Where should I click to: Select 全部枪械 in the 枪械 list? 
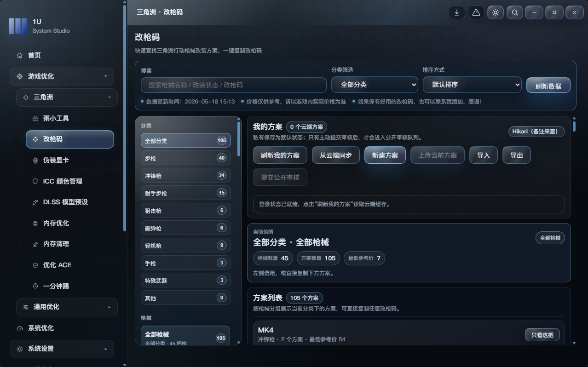coord(185,336)
